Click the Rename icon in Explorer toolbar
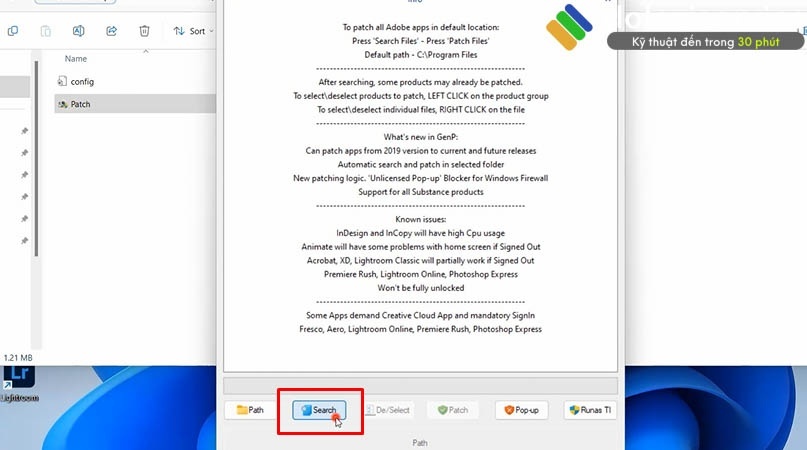 [78, 31]
